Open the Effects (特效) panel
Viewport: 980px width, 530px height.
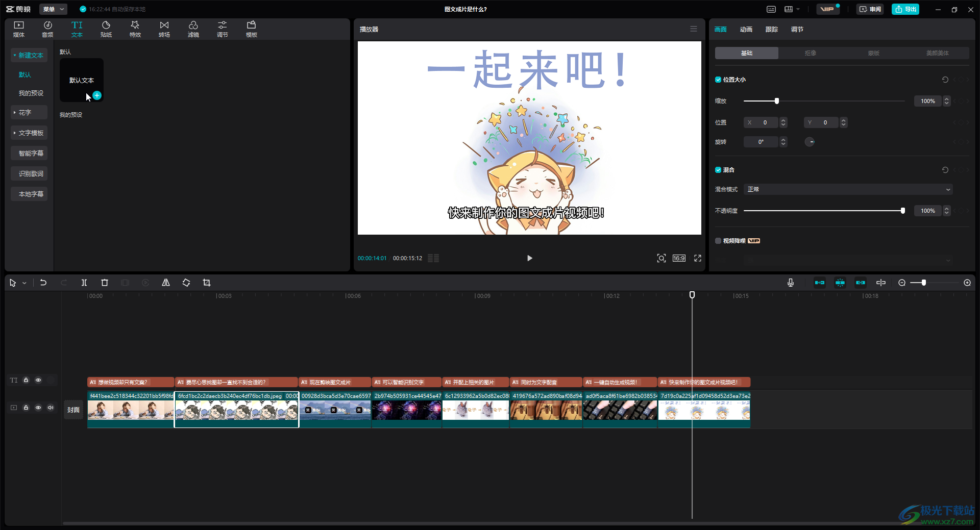tap(135, 29)
